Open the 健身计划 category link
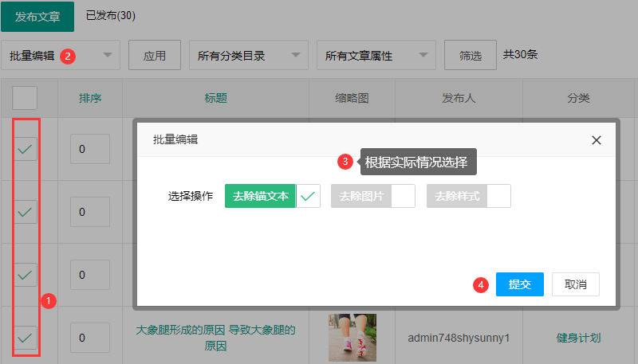638x364 pixels. coord(578,338)
